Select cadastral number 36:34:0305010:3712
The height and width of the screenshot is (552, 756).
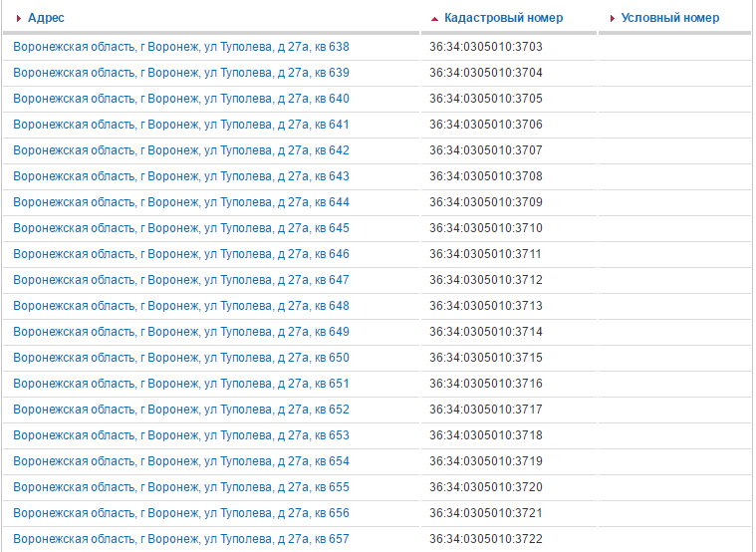pyautogui.click(x=486, y=280)
